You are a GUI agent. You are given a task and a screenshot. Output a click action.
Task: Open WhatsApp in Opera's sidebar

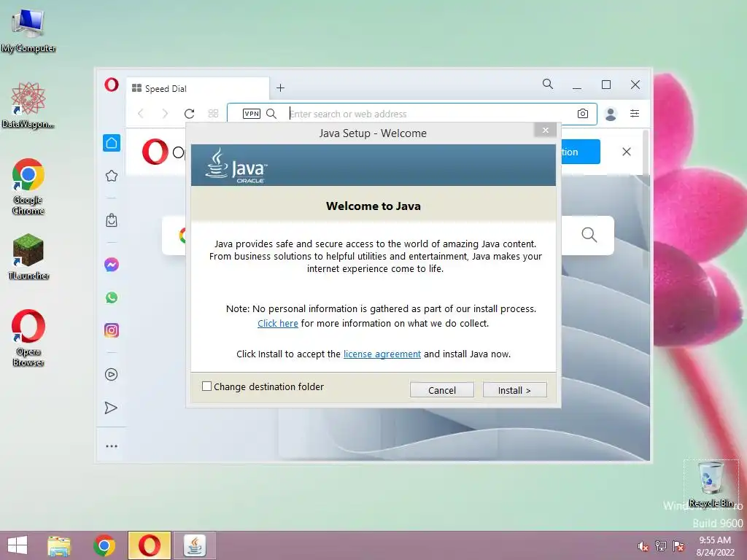coord(112,297)
